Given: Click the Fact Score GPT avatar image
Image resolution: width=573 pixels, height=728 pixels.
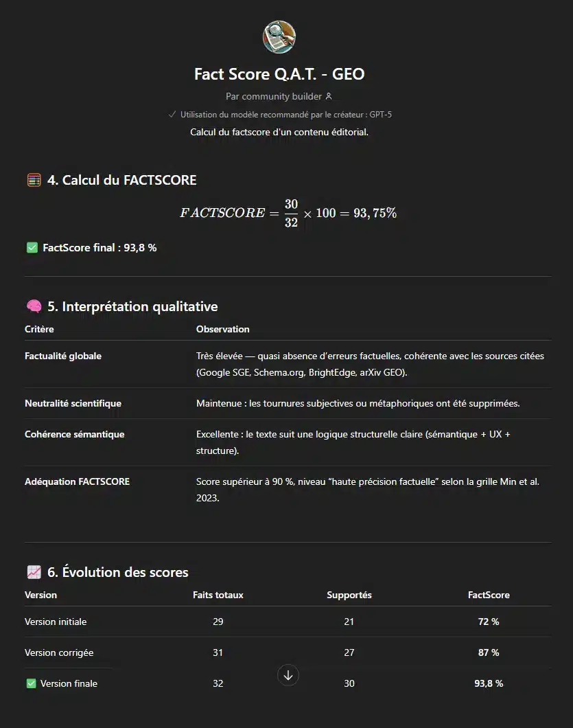Looking at the screenshot, I should click(279, 37).
